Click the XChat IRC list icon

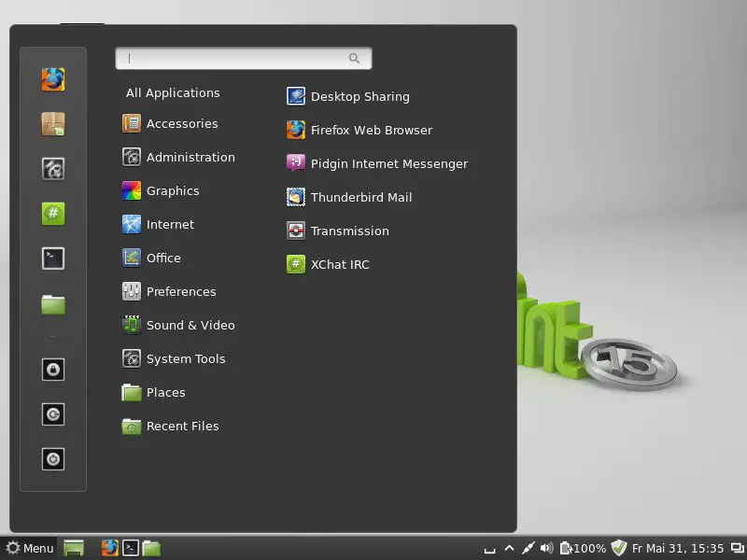295,264
